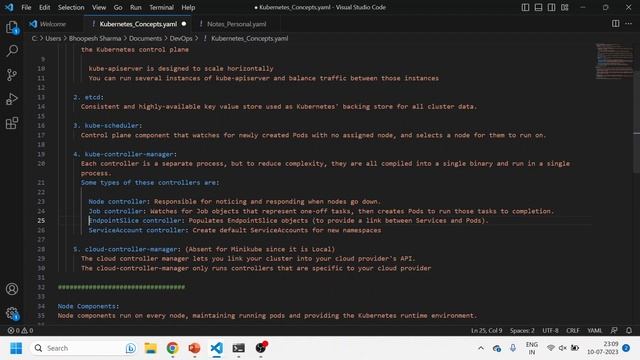Open the Terminal menu
The height and width of the screenshot is (360, 640).
click(161, 7)
